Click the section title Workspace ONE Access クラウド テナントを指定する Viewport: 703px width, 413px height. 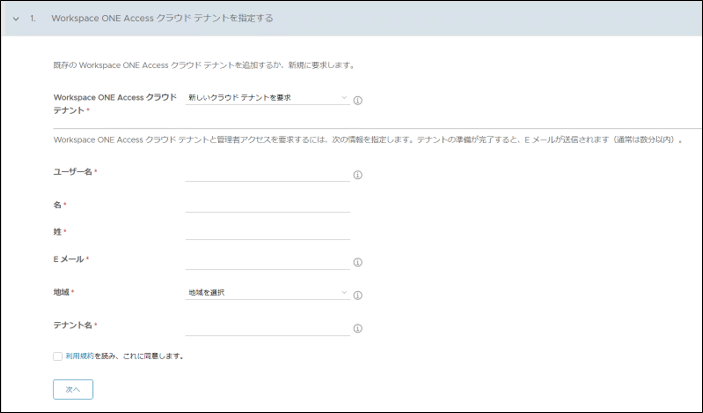pyautogui.click(x=162, y=18)
